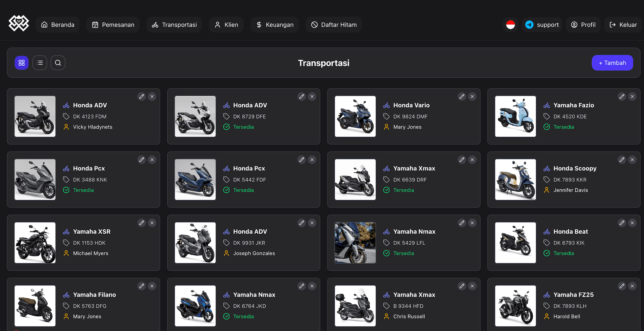Delete the Yamaha XSR card
The width and height of the screenshot is (644, 331).
pos(152,223)
